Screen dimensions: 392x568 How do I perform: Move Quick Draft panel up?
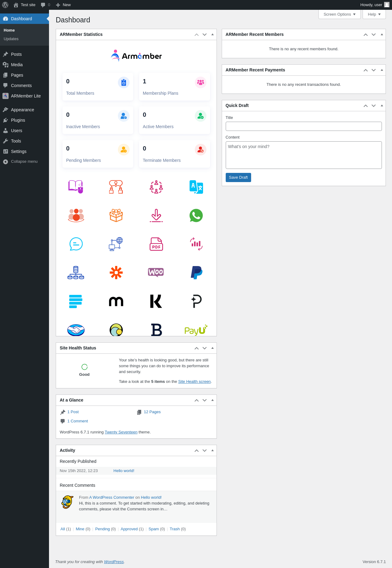point(366,105)
